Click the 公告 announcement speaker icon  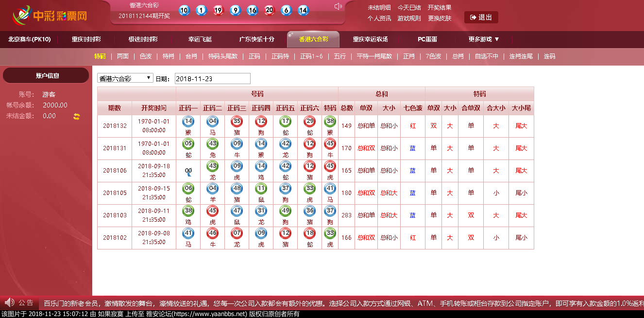10,302
